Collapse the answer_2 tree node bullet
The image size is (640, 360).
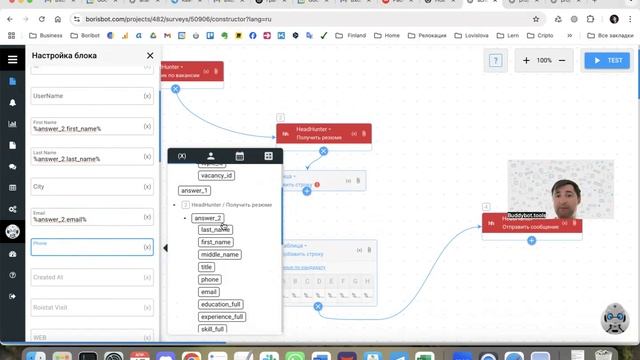point(185,218)
